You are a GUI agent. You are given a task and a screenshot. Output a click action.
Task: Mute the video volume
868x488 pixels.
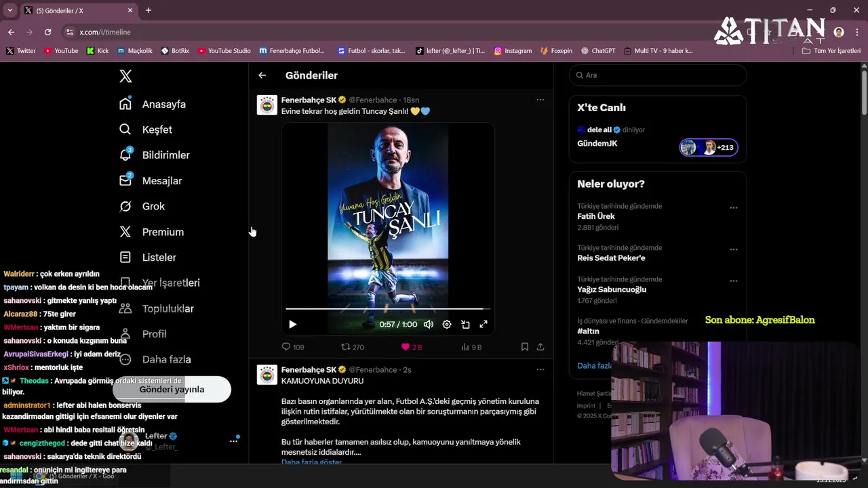tap(429, 325)
